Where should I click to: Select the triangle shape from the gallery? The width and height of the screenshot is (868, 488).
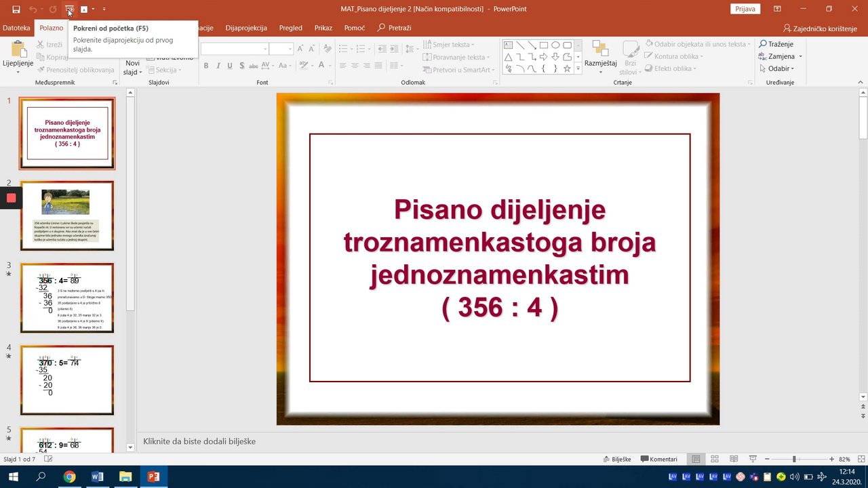pyautogui.click(x=509, y=57)
